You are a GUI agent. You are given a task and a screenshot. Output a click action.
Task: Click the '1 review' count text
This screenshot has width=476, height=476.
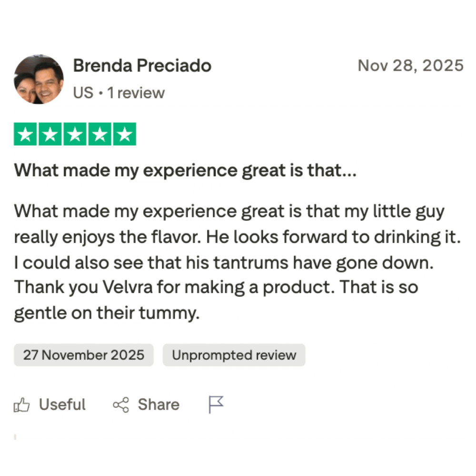click(136, 93)
